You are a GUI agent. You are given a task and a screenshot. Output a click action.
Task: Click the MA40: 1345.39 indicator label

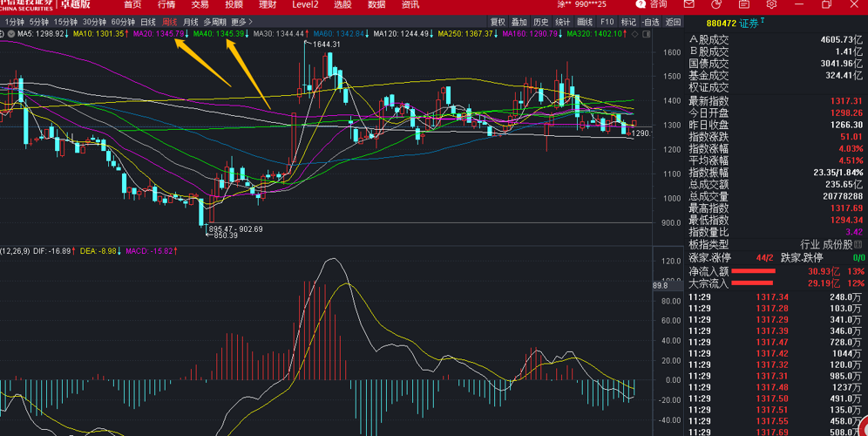coord(220,34)
